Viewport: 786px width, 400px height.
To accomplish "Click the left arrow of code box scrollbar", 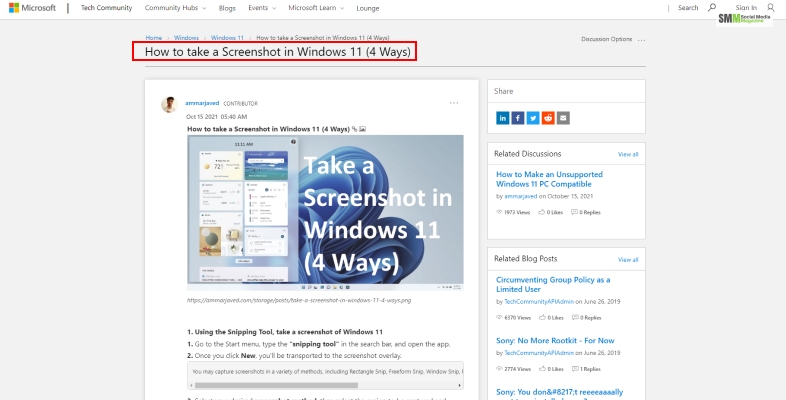I will point(191,385).
